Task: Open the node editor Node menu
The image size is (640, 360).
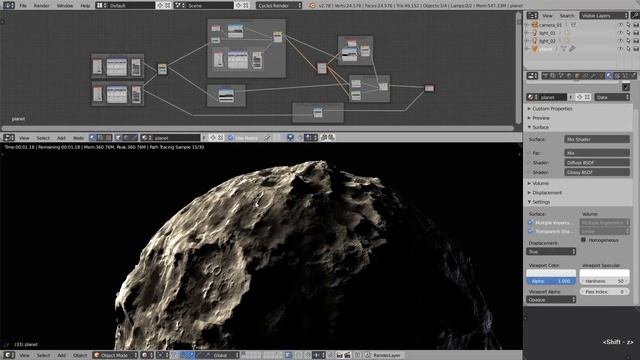Action: coord(78,138)
